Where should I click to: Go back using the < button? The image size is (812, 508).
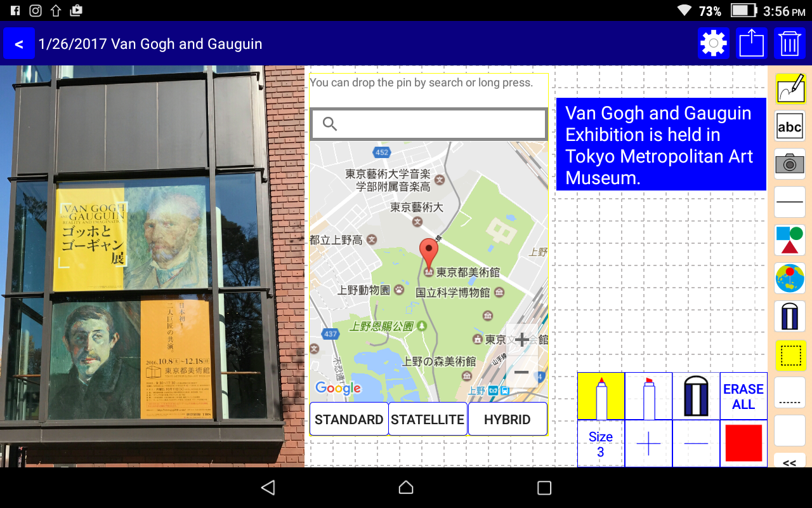click(19, 44)
